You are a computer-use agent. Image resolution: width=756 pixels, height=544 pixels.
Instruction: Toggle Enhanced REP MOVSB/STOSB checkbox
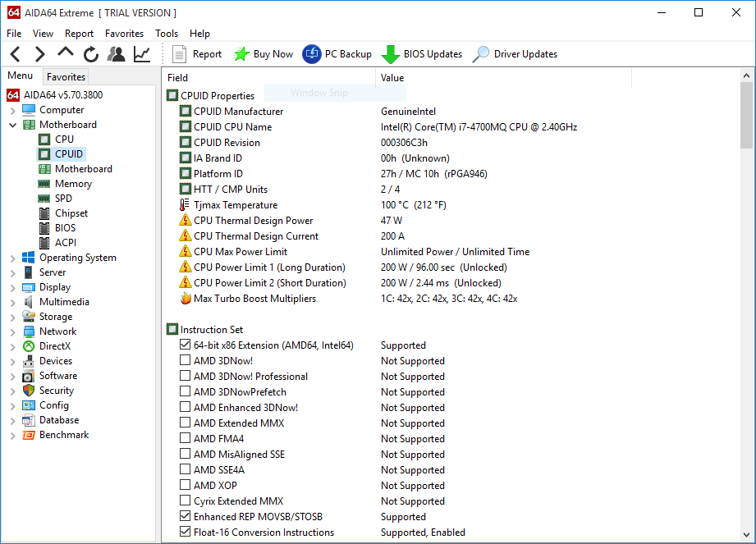(186, 516)
